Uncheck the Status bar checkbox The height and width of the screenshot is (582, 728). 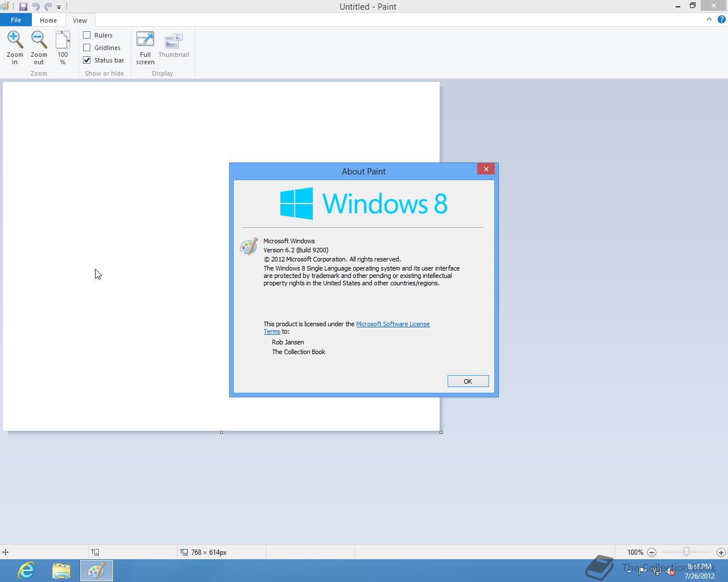(x=87, y=60)
